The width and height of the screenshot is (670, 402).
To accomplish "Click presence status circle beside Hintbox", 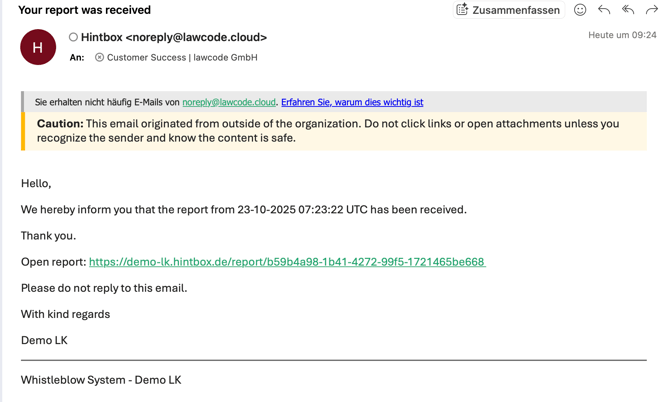I will click(73, 38).
